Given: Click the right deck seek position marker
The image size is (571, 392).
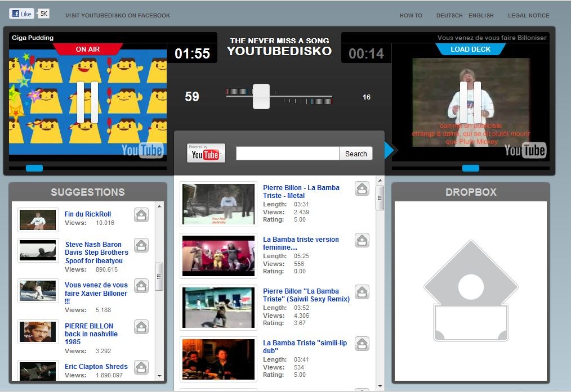Looking at the screenshot, I should click(x=471, y=168).
